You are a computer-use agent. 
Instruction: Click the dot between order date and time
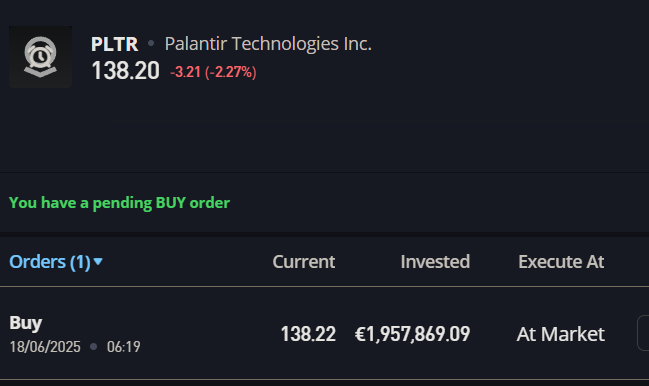click(94, 346)
